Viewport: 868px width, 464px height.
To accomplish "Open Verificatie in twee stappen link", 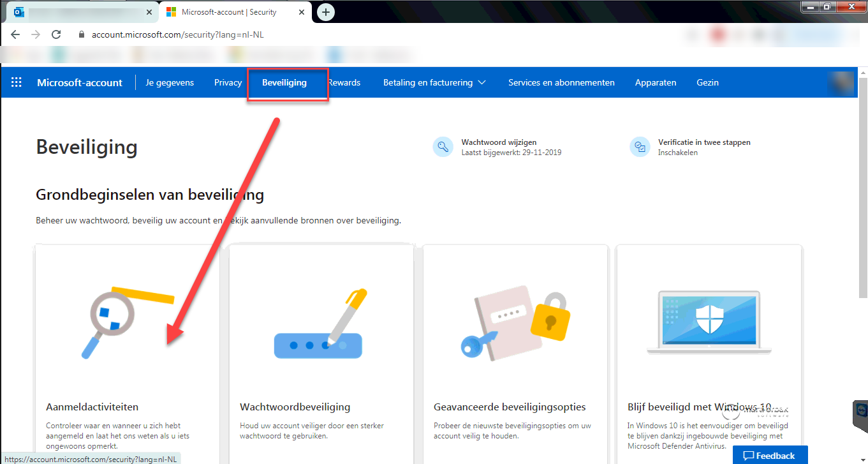I will pyautogui.click(x=704, y=142).
